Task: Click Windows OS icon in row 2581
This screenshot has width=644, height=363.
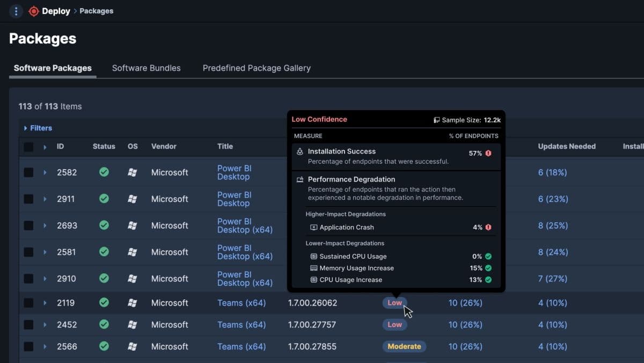Action: (132, 252)
